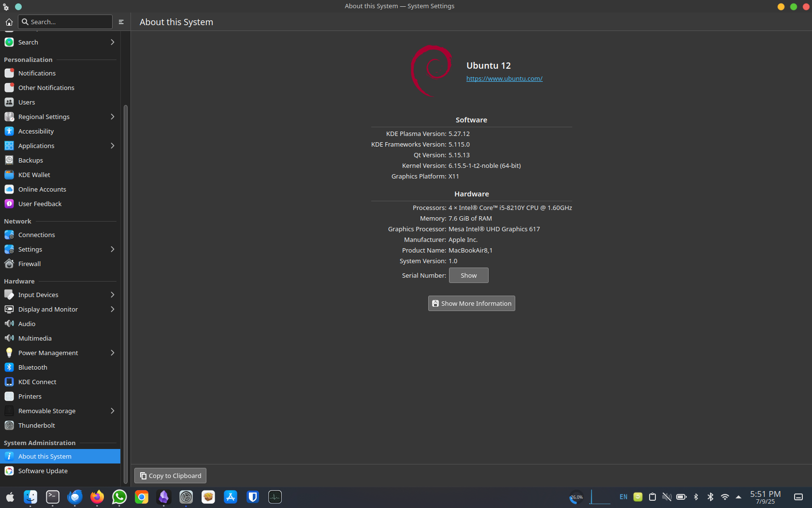Open KDE Connect settings
The height and width of the screenshot is (508, 812).
(x=60, y=382)
